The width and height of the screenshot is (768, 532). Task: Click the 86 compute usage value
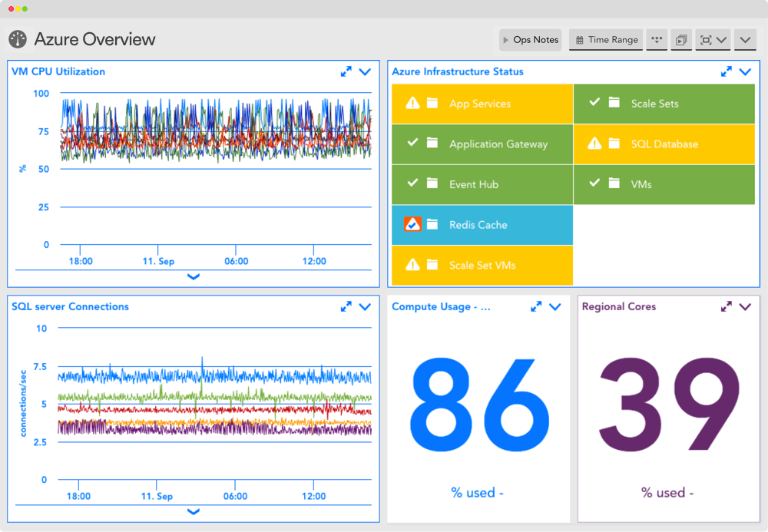[479, 405]
